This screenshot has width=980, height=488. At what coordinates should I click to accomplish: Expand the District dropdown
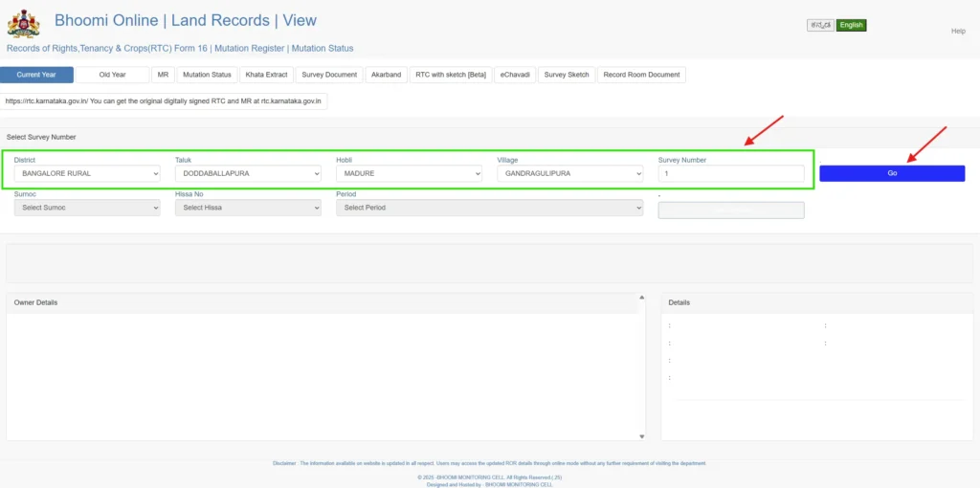87,174
